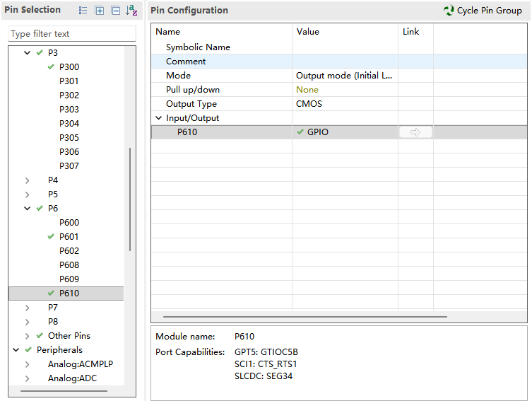This screenshot has height=401, width=532.
Task: Open the Mode value dropdown
Action: pyautogui.click(x=344, y=76)
